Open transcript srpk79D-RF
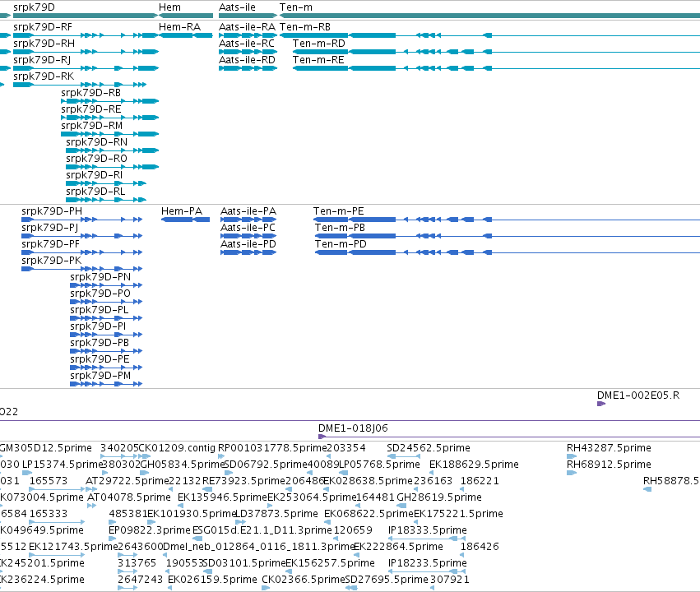The width and height of the screenshot is (700, 592). (43, 27)
